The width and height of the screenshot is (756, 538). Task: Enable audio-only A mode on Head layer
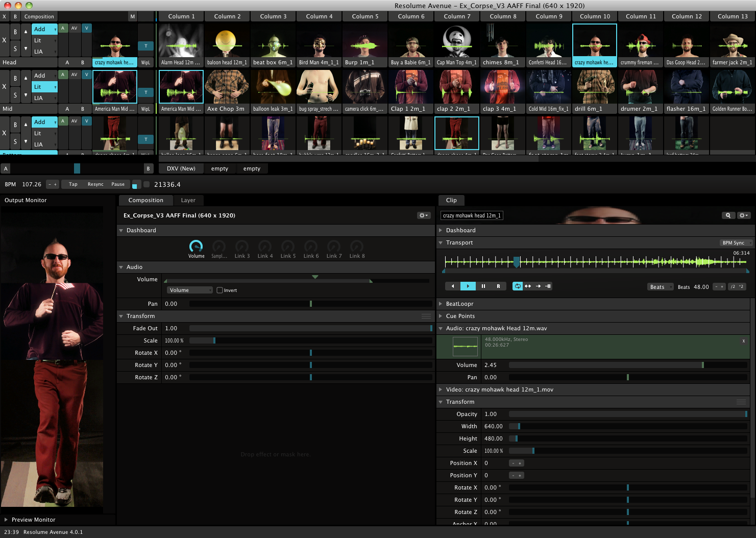[x=63, y=28]
